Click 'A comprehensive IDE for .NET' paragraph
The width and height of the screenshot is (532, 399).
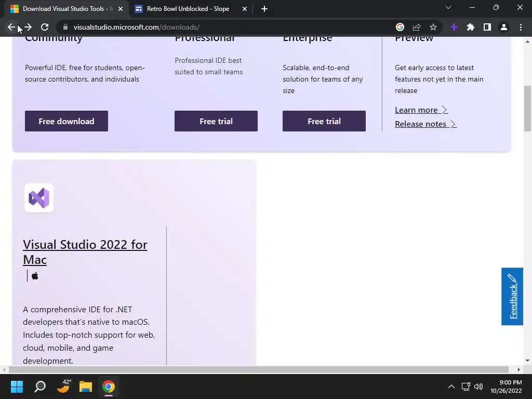coord(89,335)
